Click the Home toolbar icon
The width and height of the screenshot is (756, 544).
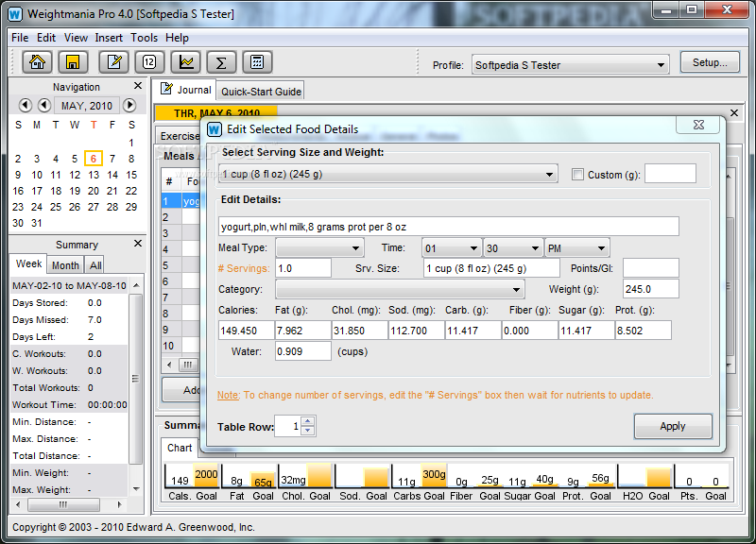click(x=37, y=62)
